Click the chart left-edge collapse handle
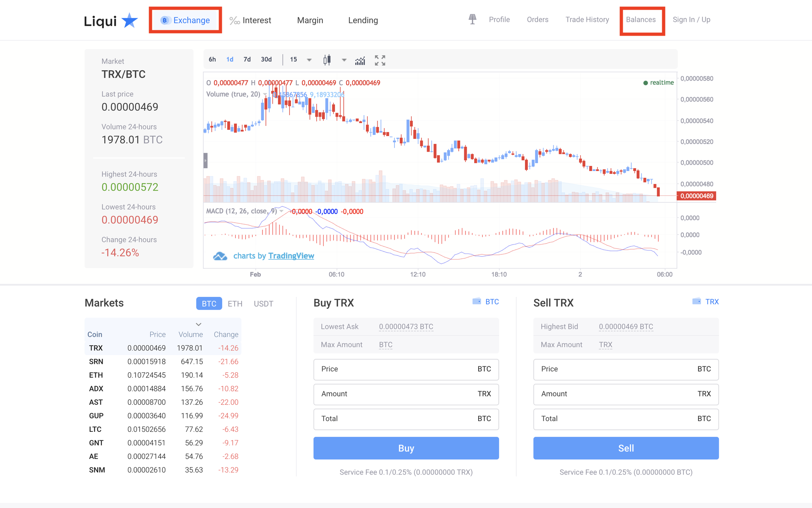Viewport: 812px width, 508px height. [205, 160]
